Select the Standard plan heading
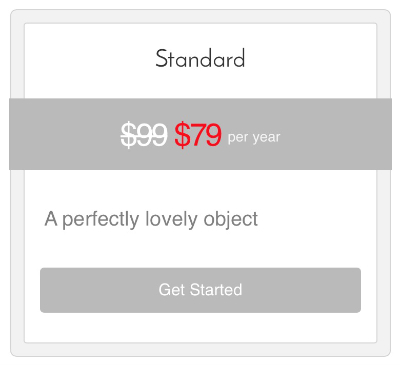The width and height of the screenshot is (400, 365). click(200, 59)
